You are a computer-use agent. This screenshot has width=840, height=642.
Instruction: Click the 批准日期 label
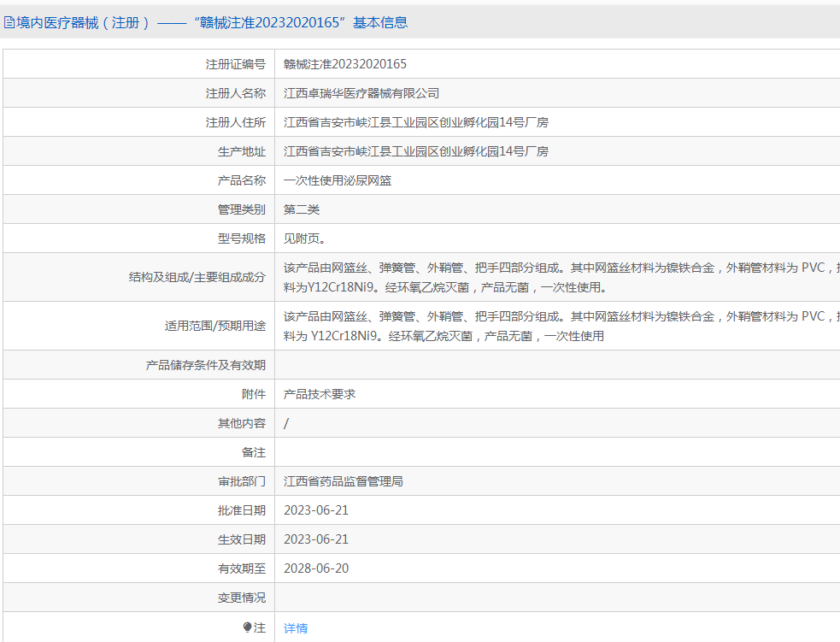tap(242, 510)
